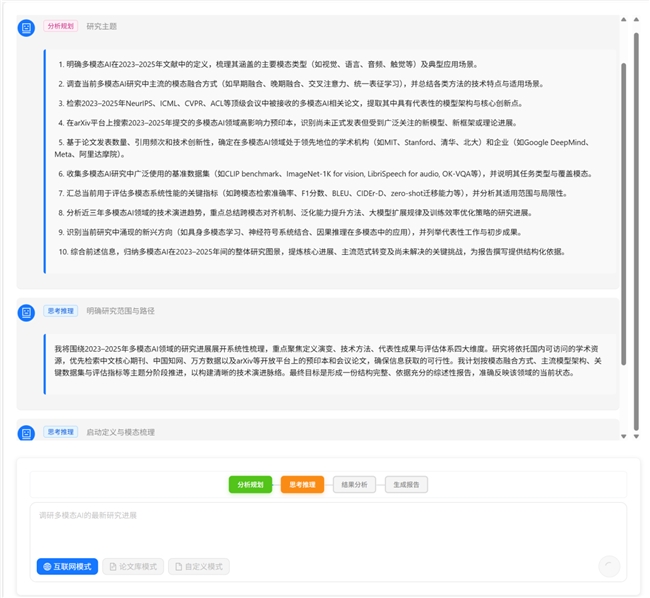Click the scroll-up arrow at top right

point(624,18)
